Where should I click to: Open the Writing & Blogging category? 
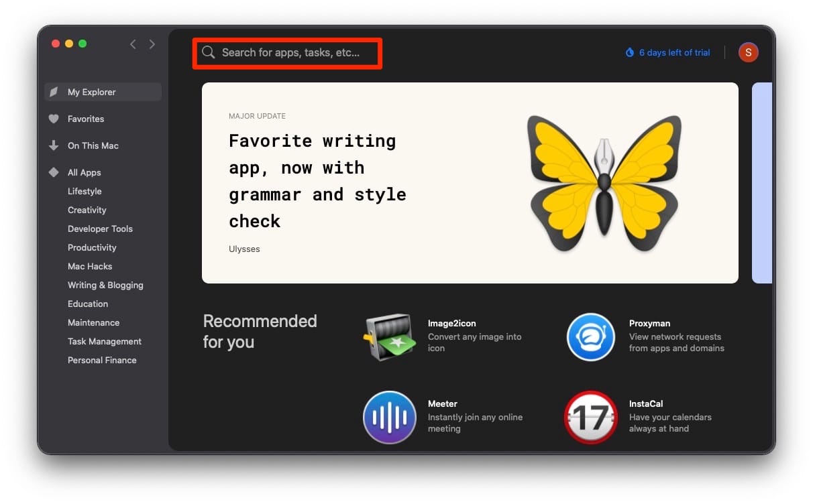pyautogui.click(x=105, y=285)
